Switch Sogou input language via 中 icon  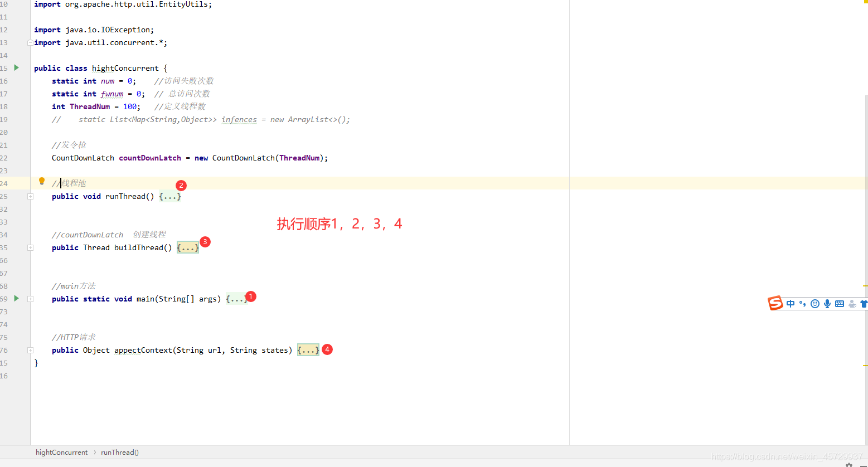(791, 304)
